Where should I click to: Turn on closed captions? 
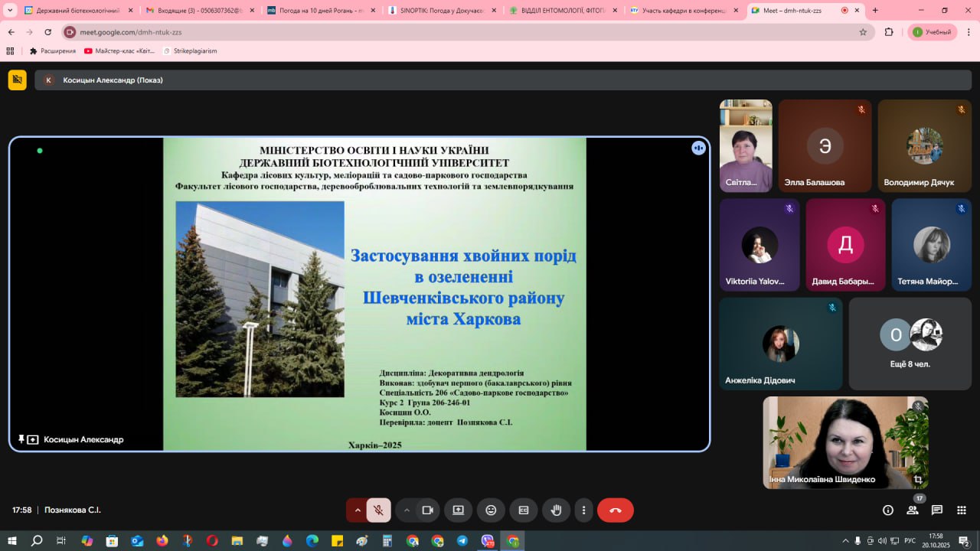tap(524, 510)
